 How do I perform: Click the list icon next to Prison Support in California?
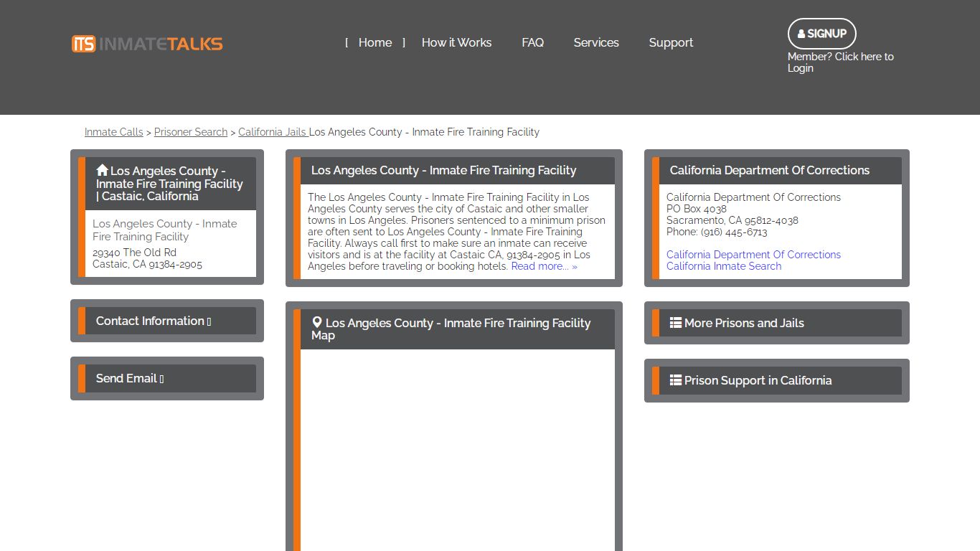tap(676, 380)
